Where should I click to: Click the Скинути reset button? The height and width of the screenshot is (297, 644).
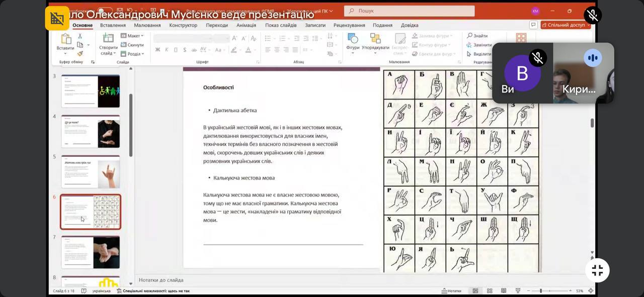tap(132, 45)
